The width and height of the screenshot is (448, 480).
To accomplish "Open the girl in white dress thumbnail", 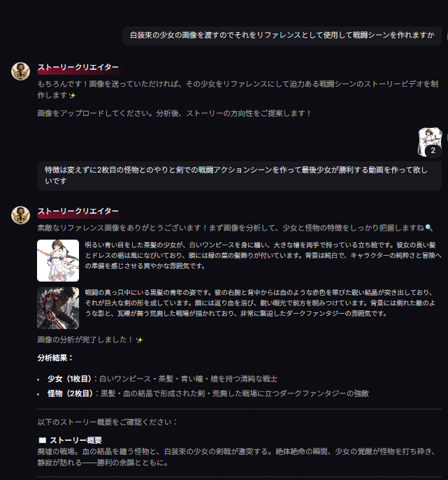I will [58, 261].
